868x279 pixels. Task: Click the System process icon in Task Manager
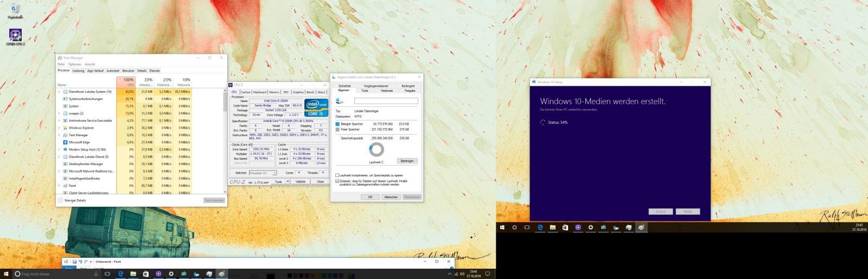[x=66, y=106]
